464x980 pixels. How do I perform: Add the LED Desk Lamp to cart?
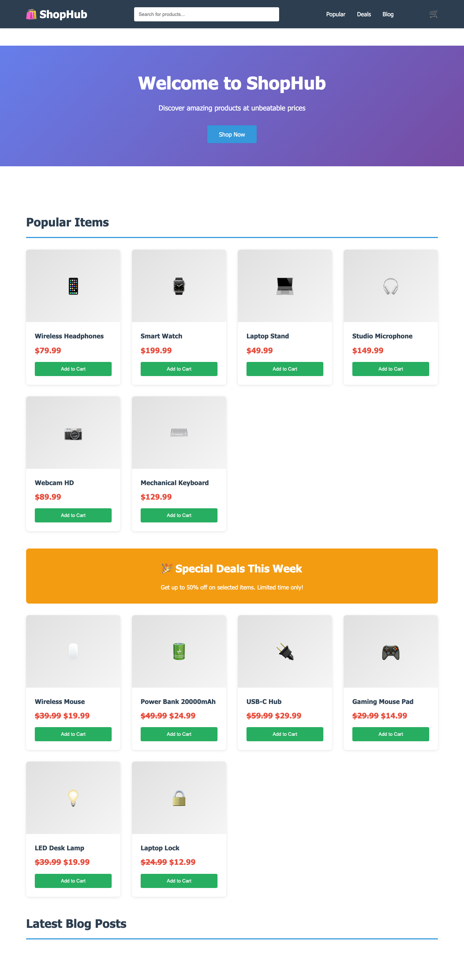[x=73, y=880]
